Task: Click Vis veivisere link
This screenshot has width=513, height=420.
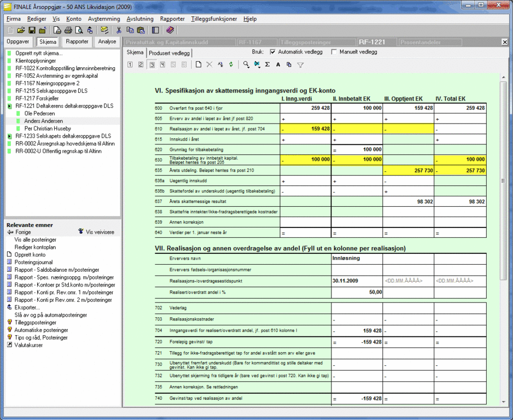Action: coord(96,232)
